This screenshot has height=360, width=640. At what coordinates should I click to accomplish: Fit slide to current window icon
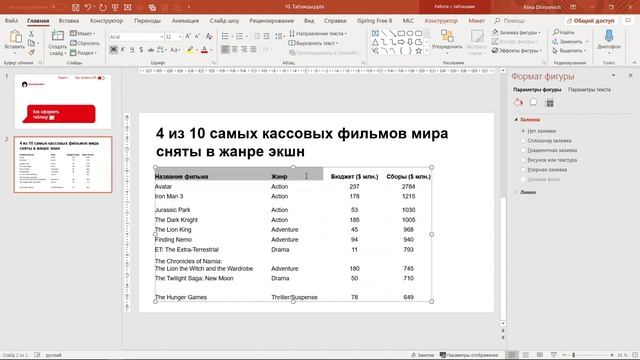coord(635,355)
